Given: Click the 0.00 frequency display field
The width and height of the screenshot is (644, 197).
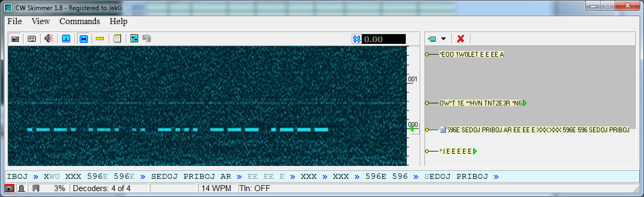Looking at the screenshot, I should (x=384, y=39).
